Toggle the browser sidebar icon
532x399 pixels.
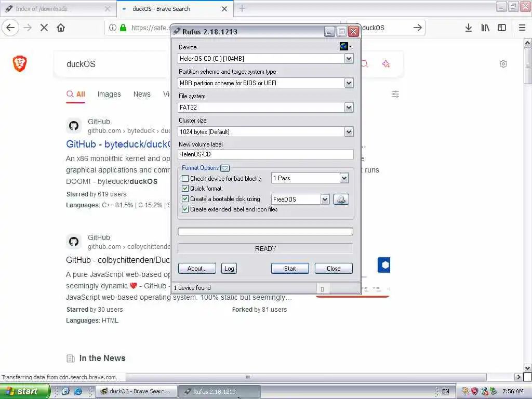click(x=502, y=28)
